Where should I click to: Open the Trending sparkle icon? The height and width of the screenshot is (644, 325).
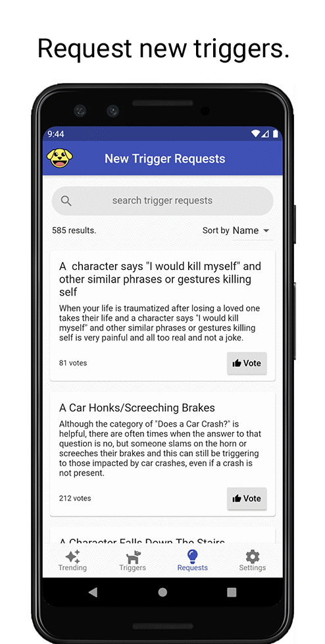click(x=72, y=556)
